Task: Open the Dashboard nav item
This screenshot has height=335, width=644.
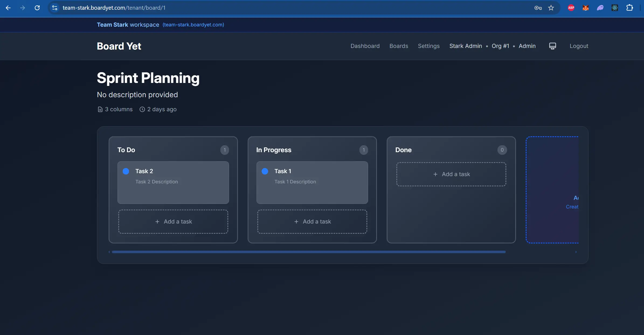Action: (x=365, y=46)
